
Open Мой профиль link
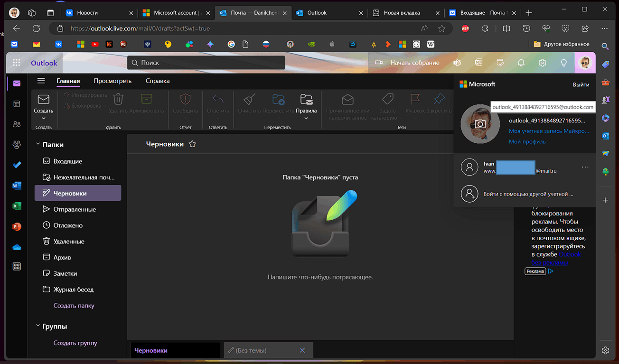click(x=527, y=141)
